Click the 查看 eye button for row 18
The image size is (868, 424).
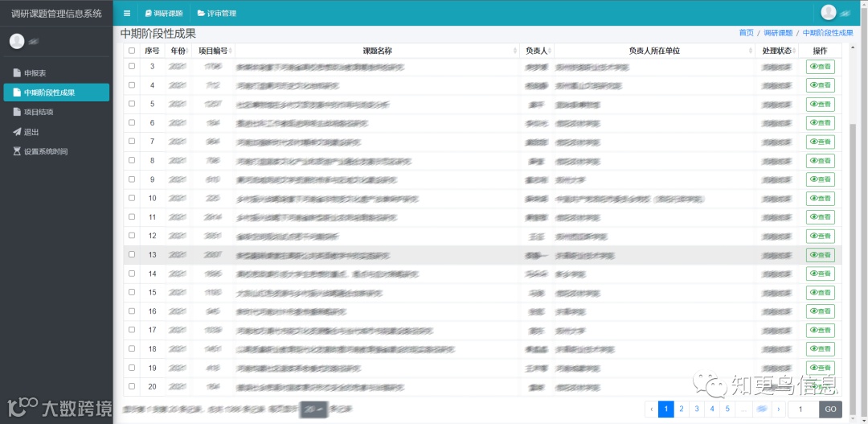point(821,349)
